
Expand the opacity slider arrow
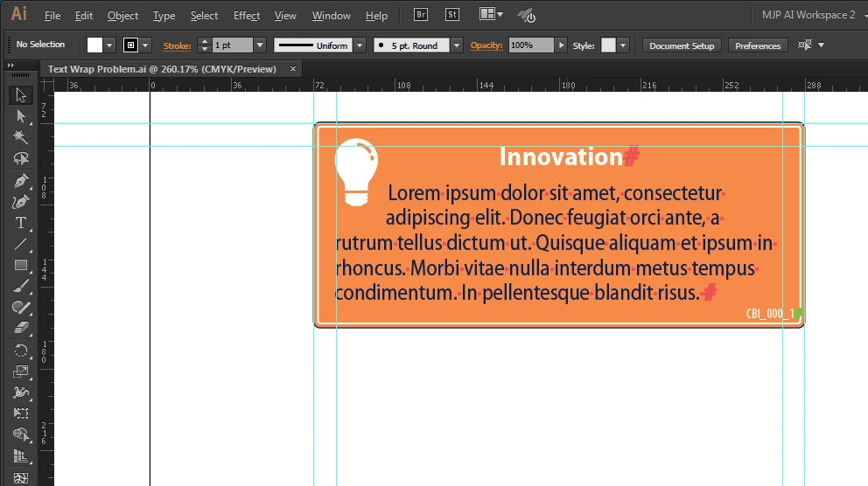click(x=562, y=45)
